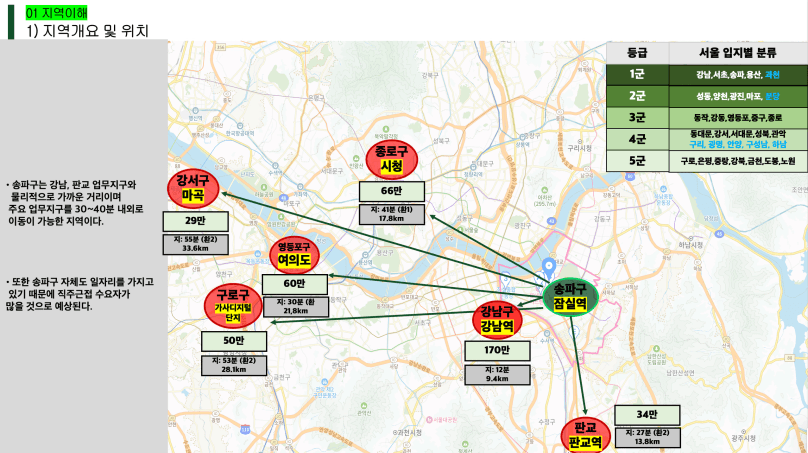The width and height of the screenshot is (808, 453).
Task: Click the blue location pin above 잠실역
Action: [548, 267]
